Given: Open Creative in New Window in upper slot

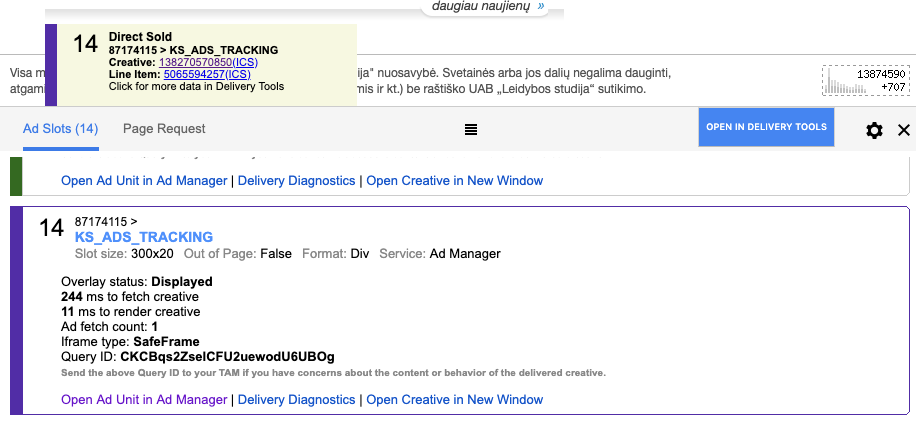Looking at the screenshot, I should [x=454, y=181].
